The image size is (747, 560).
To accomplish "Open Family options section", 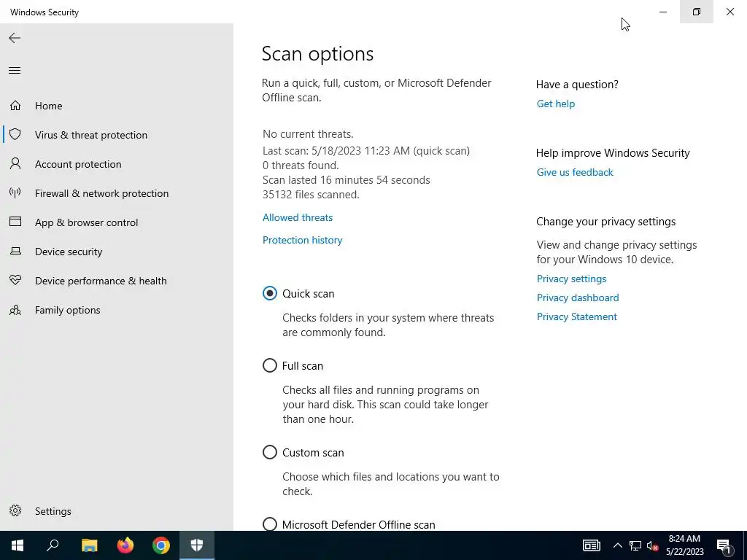I will pyautogui.click(x=68, y=310).
